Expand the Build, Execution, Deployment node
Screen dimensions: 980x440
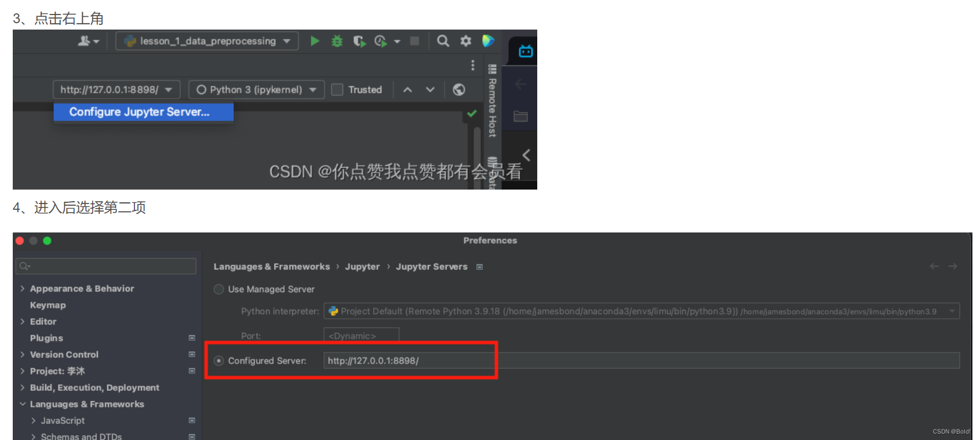[x=23, y=388]
